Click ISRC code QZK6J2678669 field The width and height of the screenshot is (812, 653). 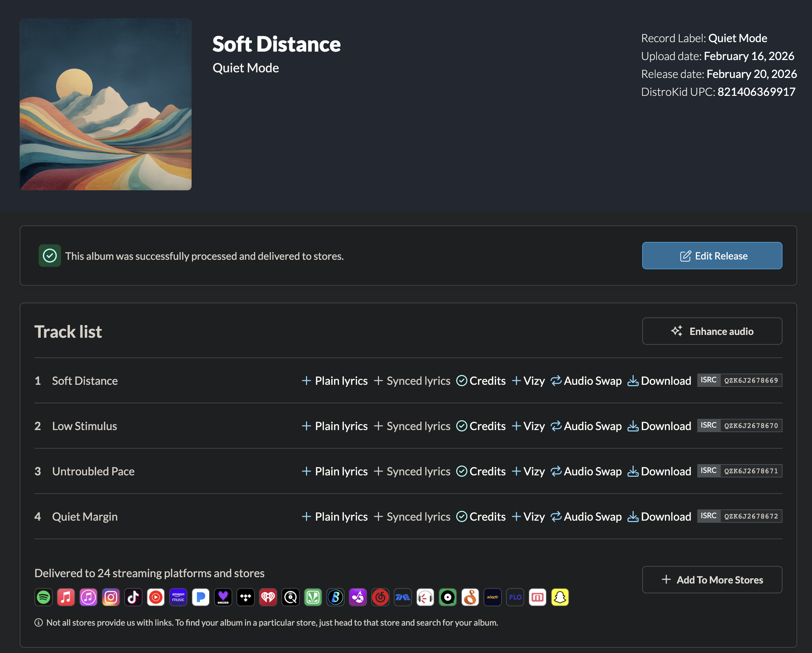[751, 381]
